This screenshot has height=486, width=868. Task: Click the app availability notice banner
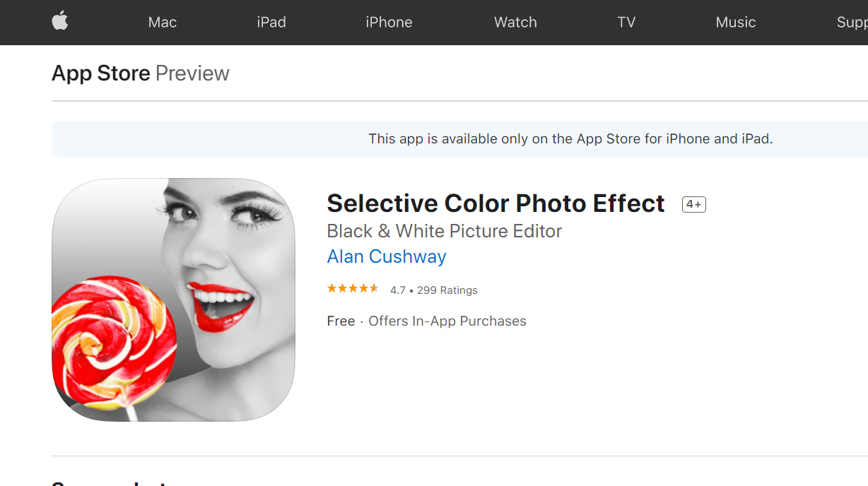pyautogui.click(x=459, y=138)
